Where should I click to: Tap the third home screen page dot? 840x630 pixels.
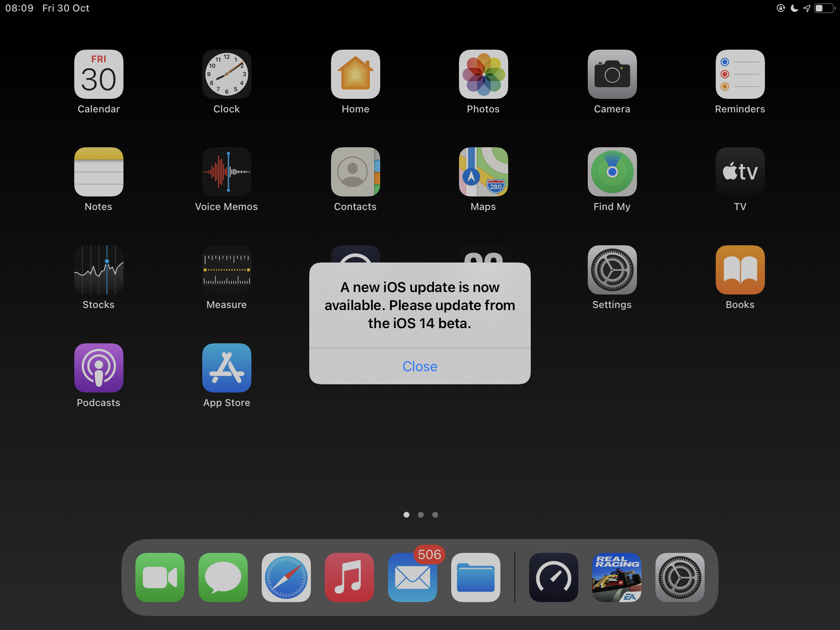(435, 515)
